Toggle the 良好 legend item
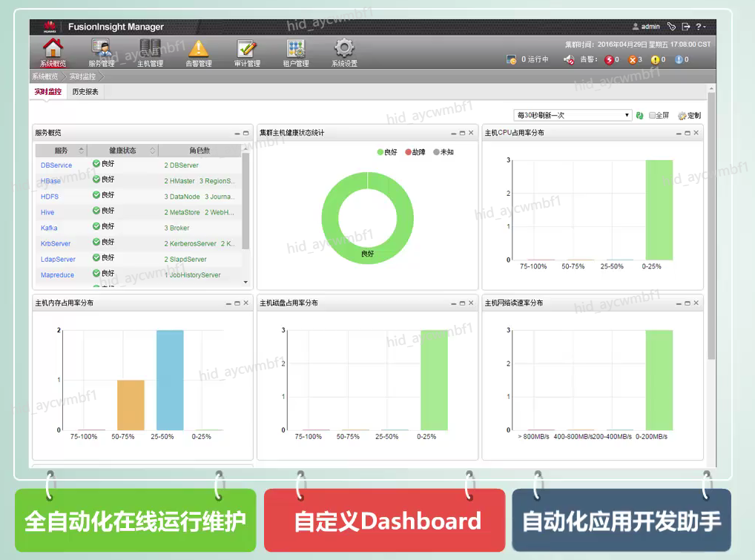 pyautogui.click(x=387, y=152)
